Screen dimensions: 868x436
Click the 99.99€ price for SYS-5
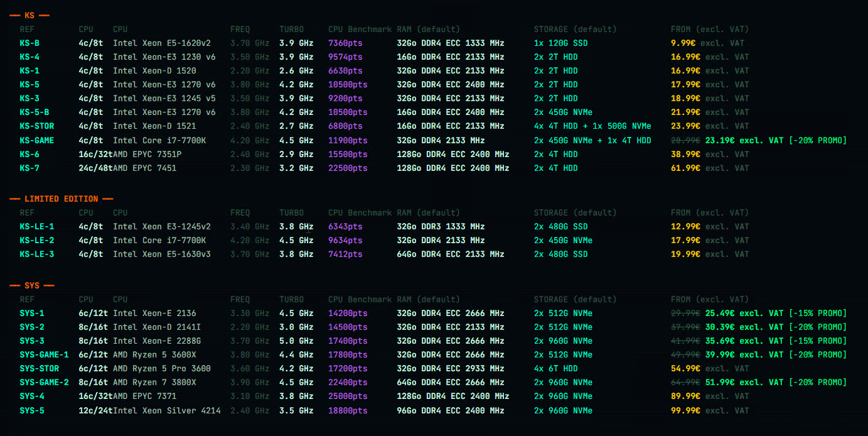pos(685,410)
